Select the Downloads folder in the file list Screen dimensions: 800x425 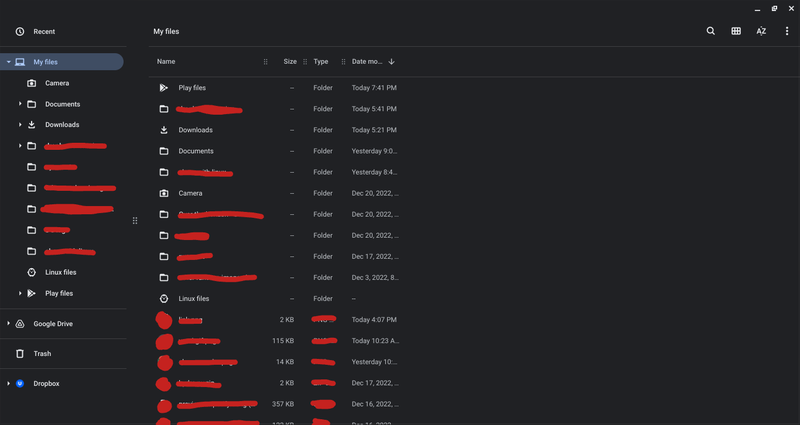[195, 130]
